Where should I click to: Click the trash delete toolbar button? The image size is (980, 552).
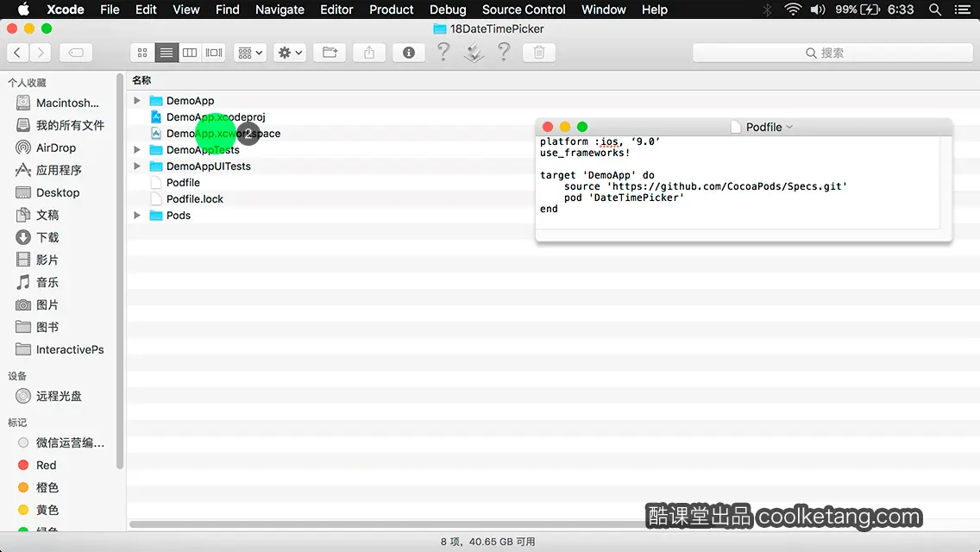(539, 53)
